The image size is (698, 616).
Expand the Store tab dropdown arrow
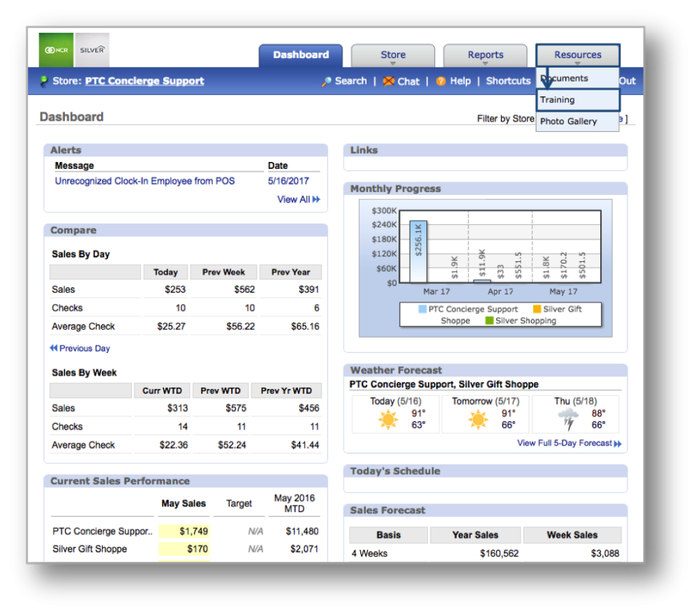coord(393,64)
